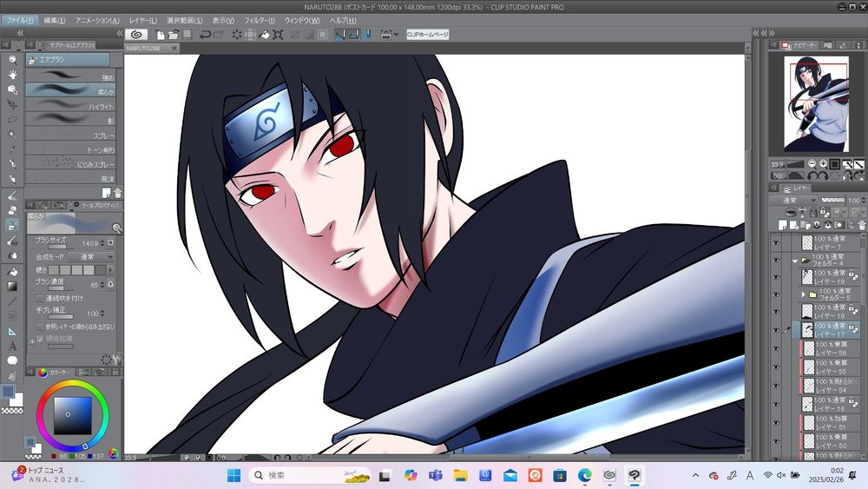This screenshot has height=489, width=868.
Task: Select the Fill bucket tool
Action: [12, 271]
